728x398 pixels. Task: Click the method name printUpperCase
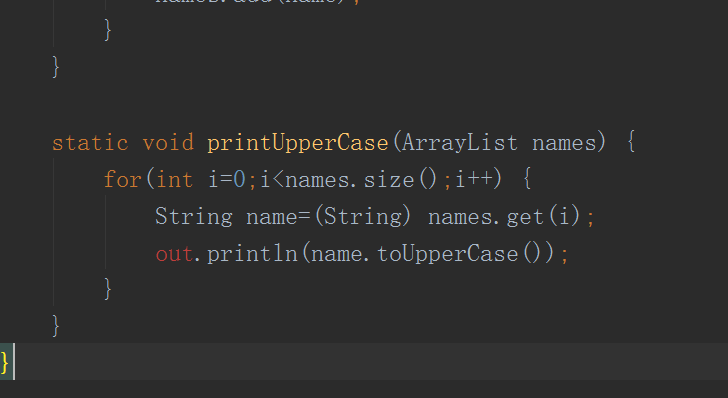(x=298, y=143)
